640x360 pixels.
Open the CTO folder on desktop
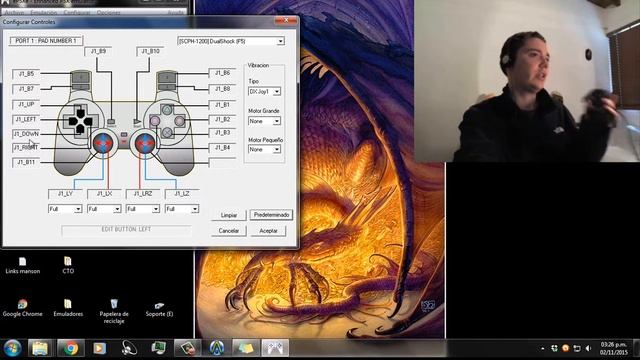coord(68,265)
